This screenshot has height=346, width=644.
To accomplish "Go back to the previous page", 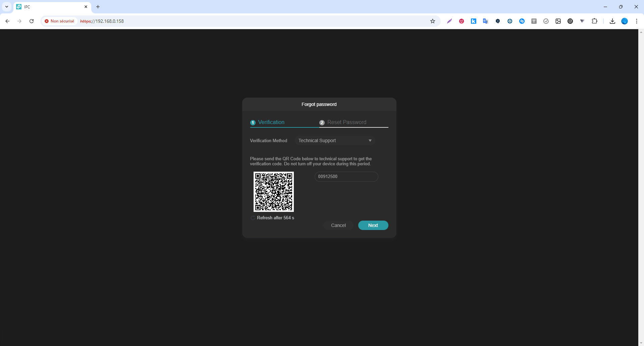I will (7, 21).
